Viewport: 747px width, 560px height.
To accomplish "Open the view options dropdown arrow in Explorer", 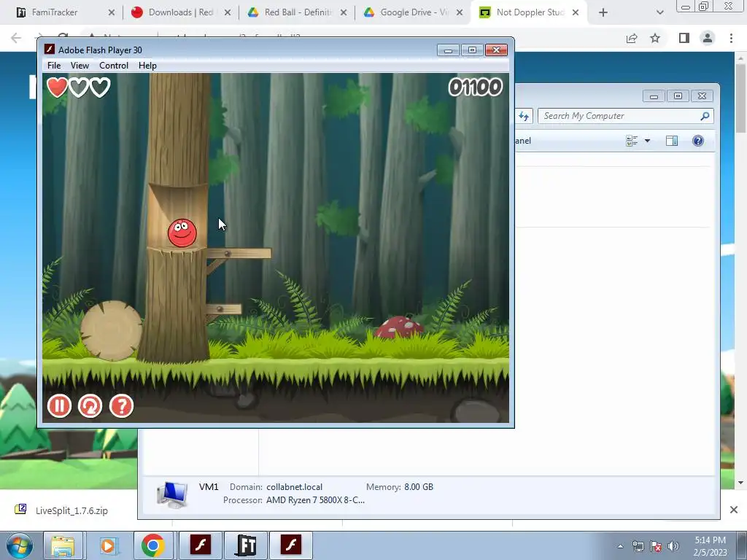I will click(647, 141).
